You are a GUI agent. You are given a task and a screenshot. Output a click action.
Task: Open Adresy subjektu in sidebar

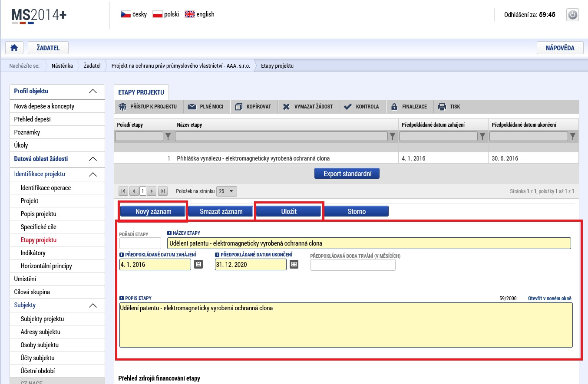click(57, 332)
